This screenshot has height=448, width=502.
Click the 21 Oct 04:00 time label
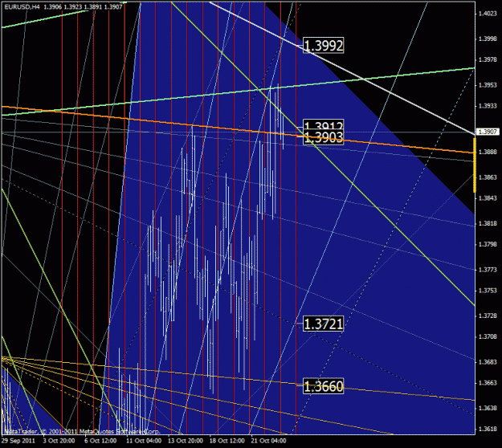[x=268, y=441]
